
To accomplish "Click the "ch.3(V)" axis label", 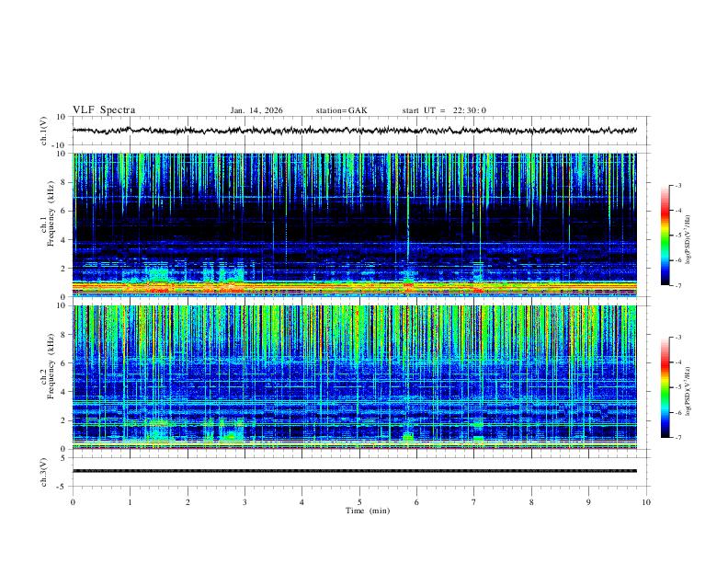I will pos(44,472).
